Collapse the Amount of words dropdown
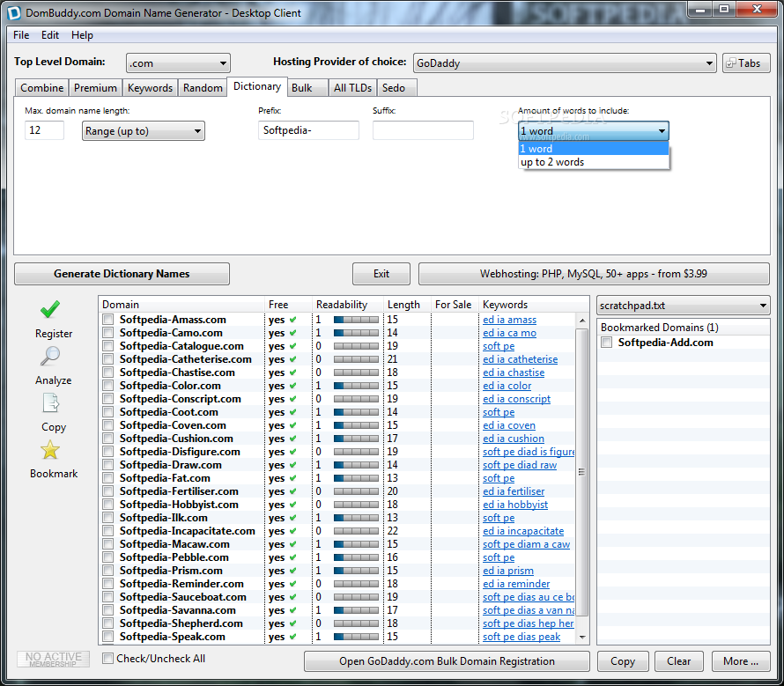784x686 pixels. coord(593,131)
